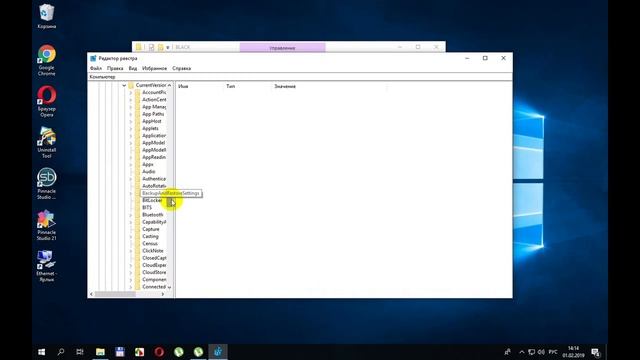
Task: Select the Componen registry key
Action: click(x=154, y=280)
